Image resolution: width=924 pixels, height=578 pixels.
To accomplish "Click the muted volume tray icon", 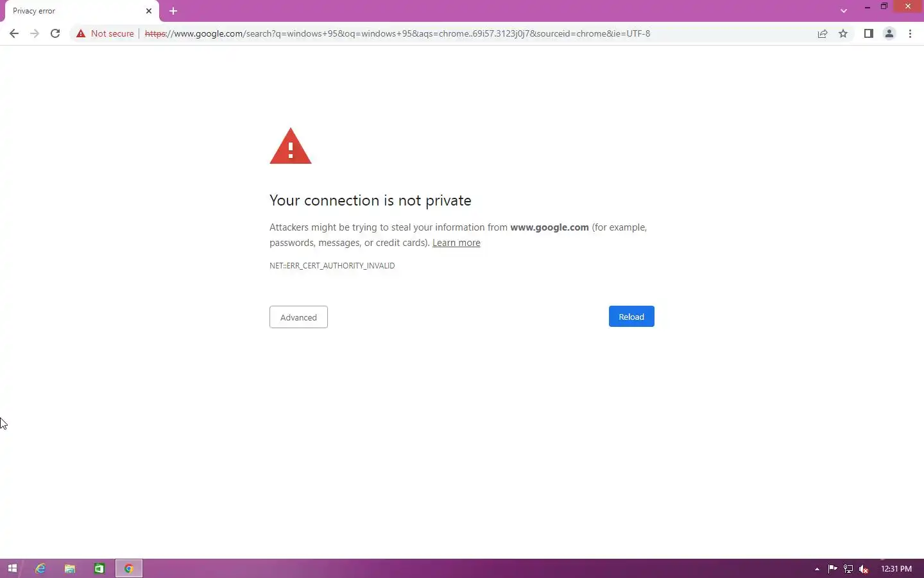I will pos(864,569).
